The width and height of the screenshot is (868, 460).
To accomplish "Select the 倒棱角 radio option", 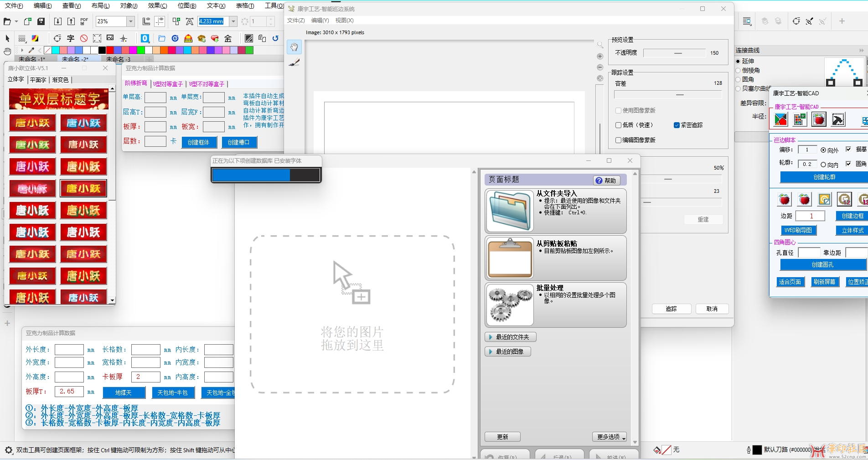I will click(x=738, y=70).
